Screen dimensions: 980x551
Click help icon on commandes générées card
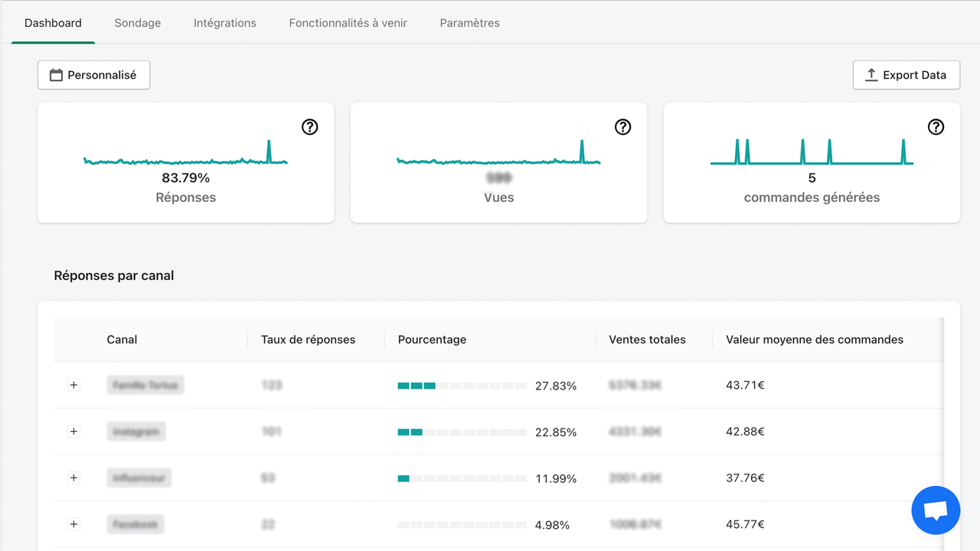[x=936, y=127]
